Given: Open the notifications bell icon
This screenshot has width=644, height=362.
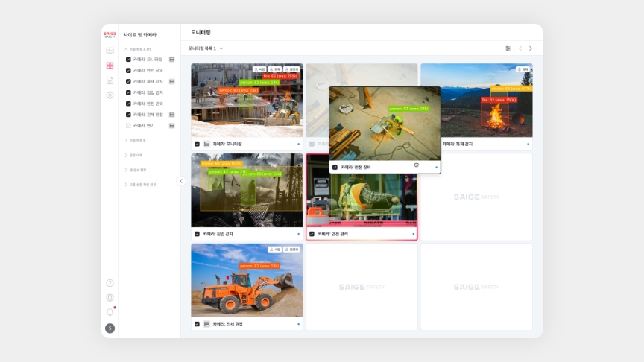Looking at the screenshot, I should pos(110,312).
